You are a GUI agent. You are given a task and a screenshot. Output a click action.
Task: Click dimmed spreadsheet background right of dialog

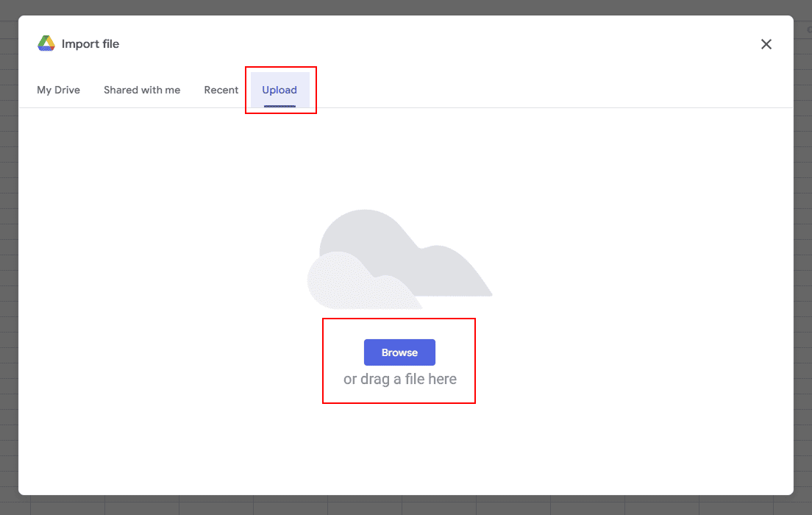click(802, 257)
